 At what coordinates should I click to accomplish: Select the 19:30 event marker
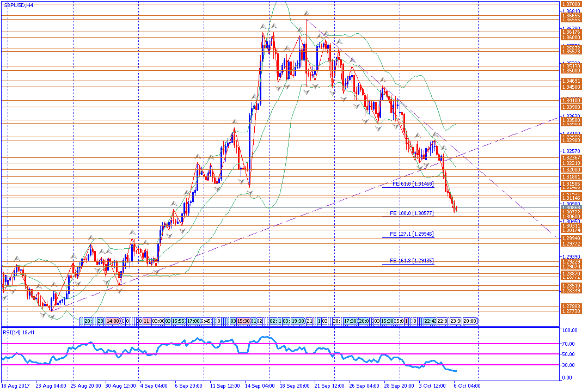(298, 321)
